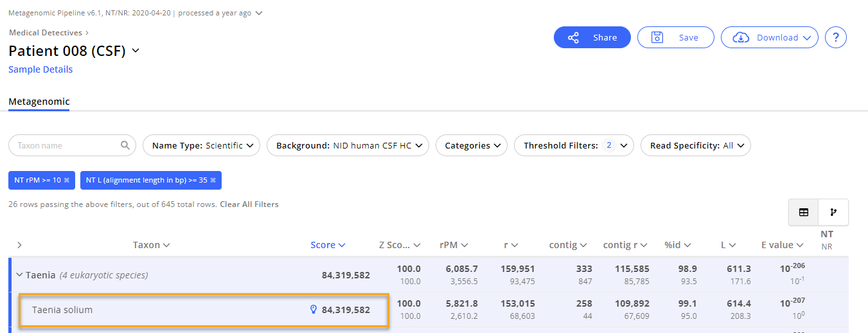Screen dimensions: 868x333
Task: Click the Share button
Action: pos(592,37)
